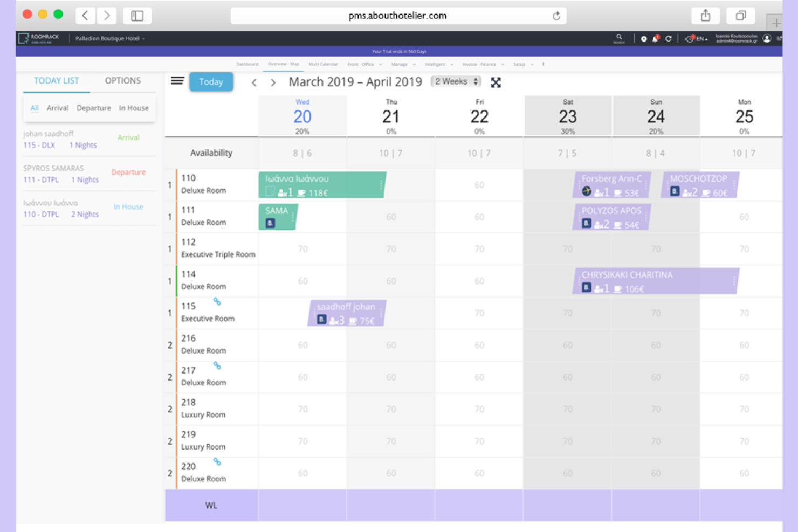Select the All filter in Today List
Viewport: 798px width, 532px height.
pyautogui.click(x=35, y=108)
